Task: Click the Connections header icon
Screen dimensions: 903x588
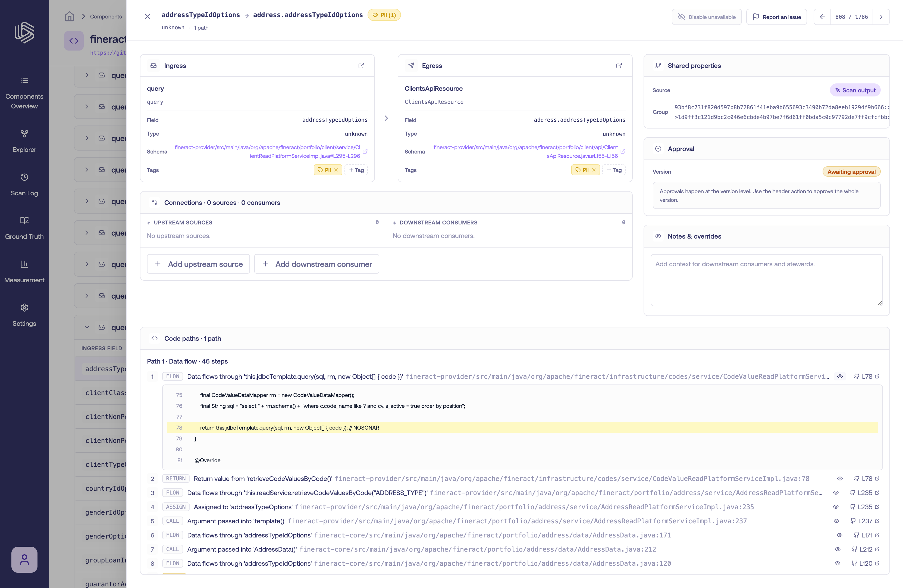Action: point(154,203)
